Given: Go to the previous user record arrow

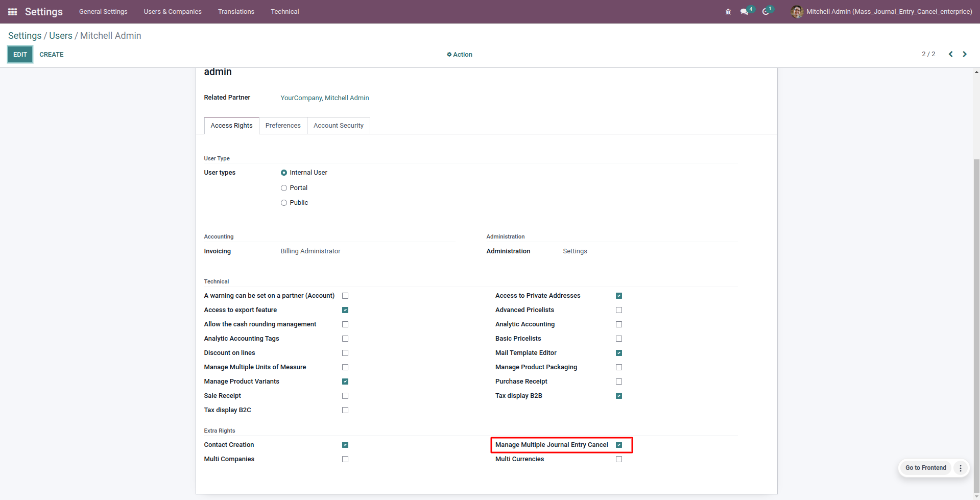Looking at the screenshot, I should 950,54.
